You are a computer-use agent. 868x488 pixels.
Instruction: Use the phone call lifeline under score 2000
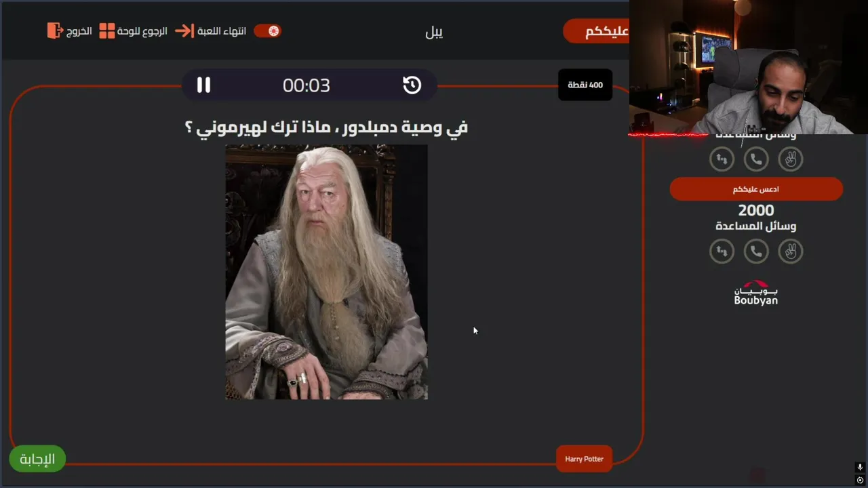pos(756,251)
